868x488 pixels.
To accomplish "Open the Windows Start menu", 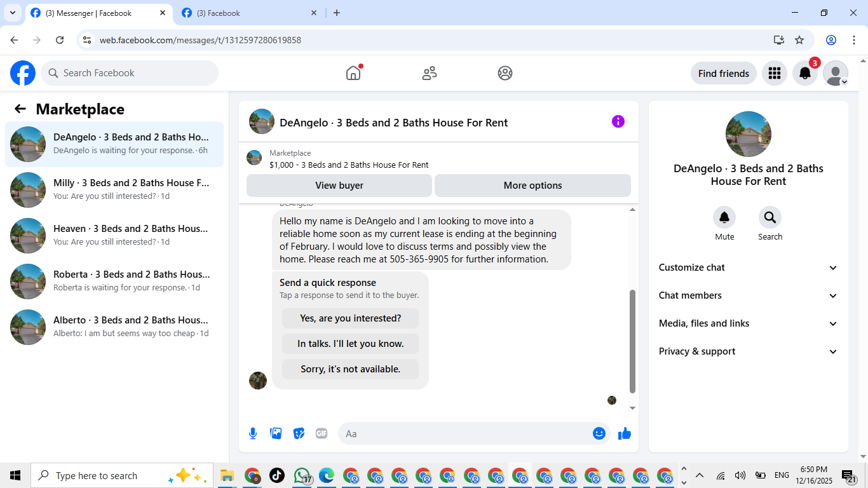I will click(x=15, y=475).
